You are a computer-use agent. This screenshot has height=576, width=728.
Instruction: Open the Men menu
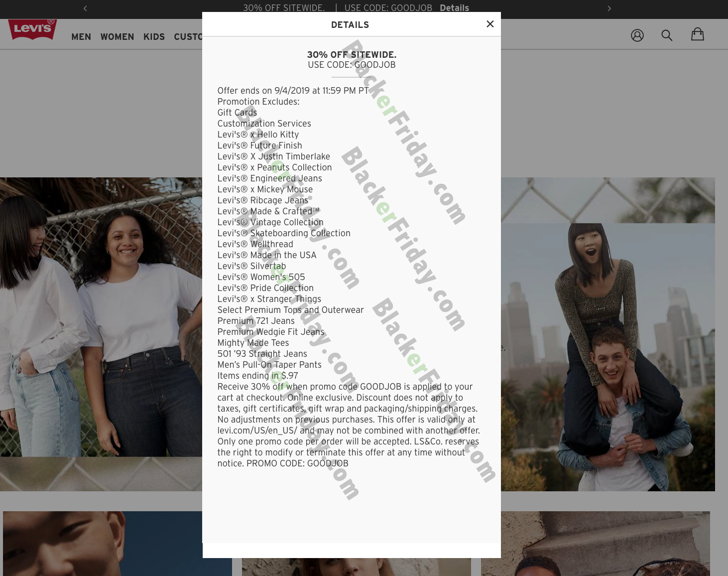coord(81,37)
